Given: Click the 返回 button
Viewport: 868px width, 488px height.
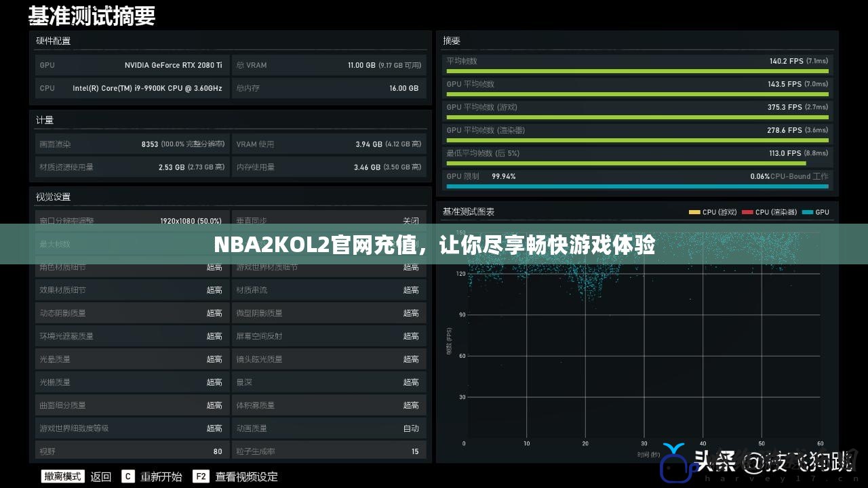Looking at the screenshot, I should pos(100,476).
